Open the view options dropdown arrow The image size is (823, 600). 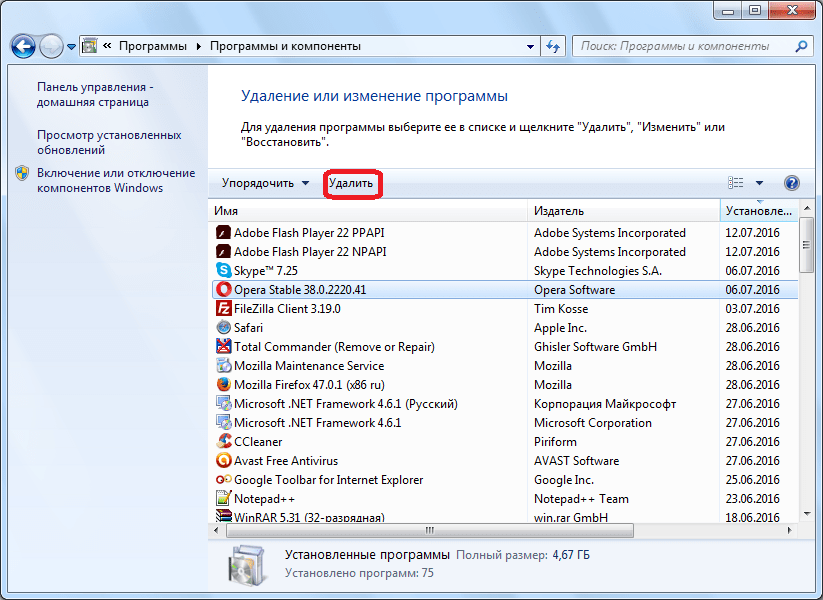759,183
